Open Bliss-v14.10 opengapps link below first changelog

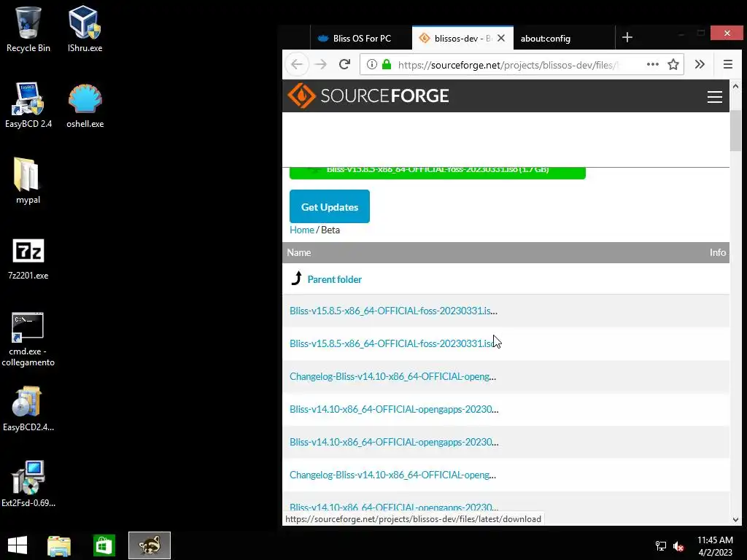[394, 410]
